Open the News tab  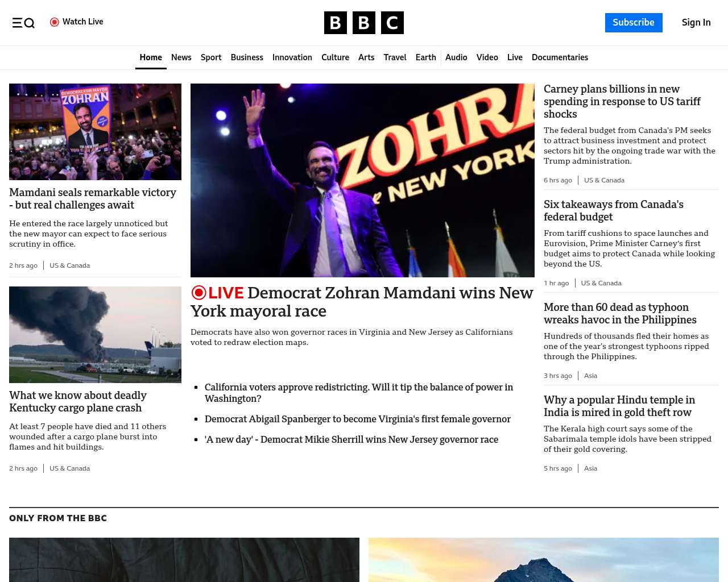coord(181,57)
